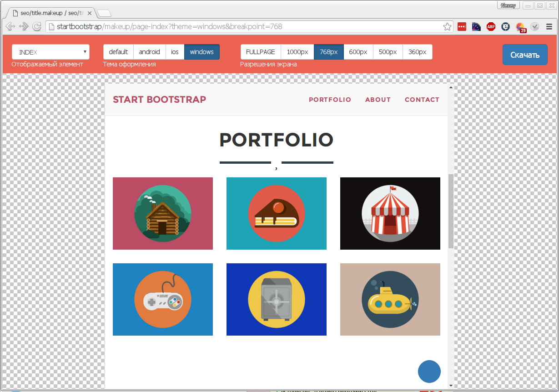Screen dimensions: 559x392
Task: Click the page scrollbar down arrow
Action: tap(451, 386)
